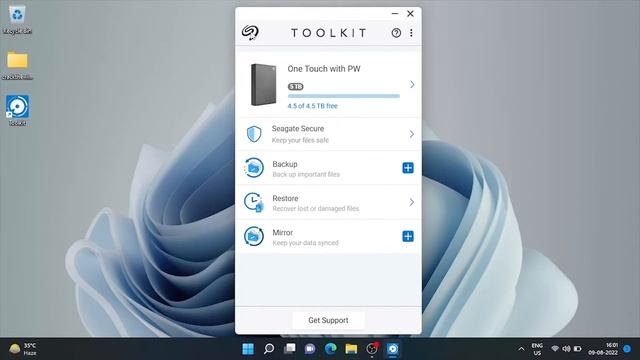Open the Chat taskbar icon
The height and width of the screenshot is (360, 640).
tap(310, 349)
